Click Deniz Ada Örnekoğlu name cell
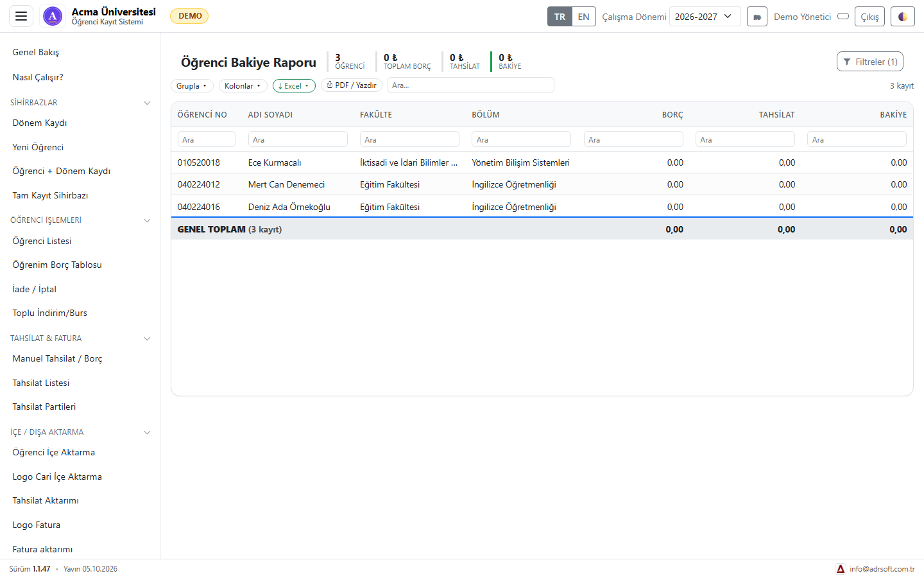This screenshot has height=578, width=924. [289, 207]
